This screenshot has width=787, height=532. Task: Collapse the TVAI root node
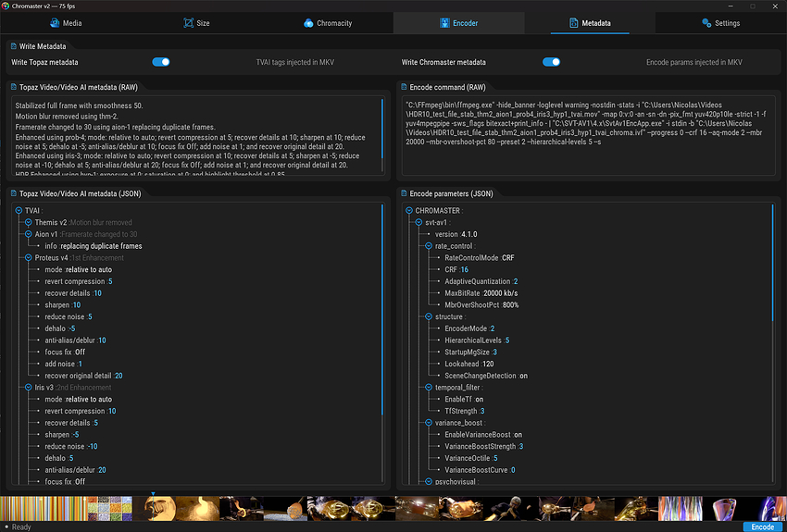tap(19, 211)
